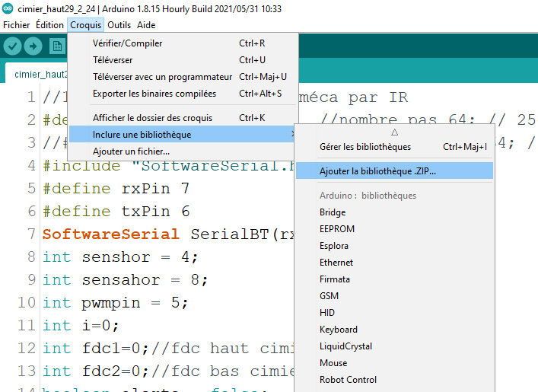538x392 pixels.
Task: Click the Arduino logo in title bar
Action: click(x=8, y=8)
